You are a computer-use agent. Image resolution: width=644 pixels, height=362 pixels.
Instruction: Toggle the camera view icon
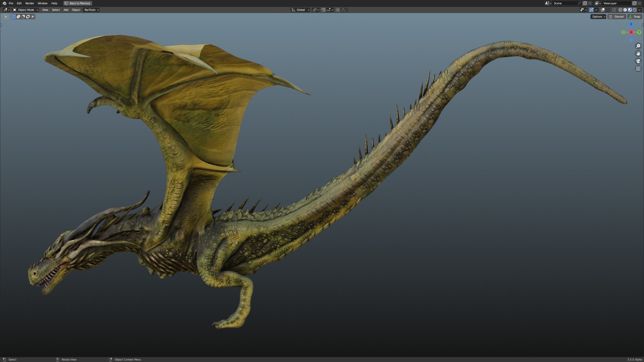tap(638, 61)
